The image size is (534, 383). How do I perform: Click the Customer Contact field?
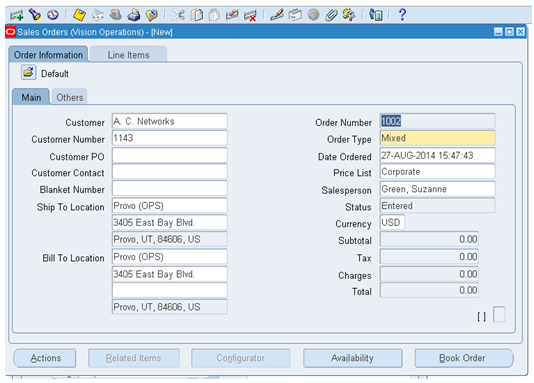coord(170,172)
